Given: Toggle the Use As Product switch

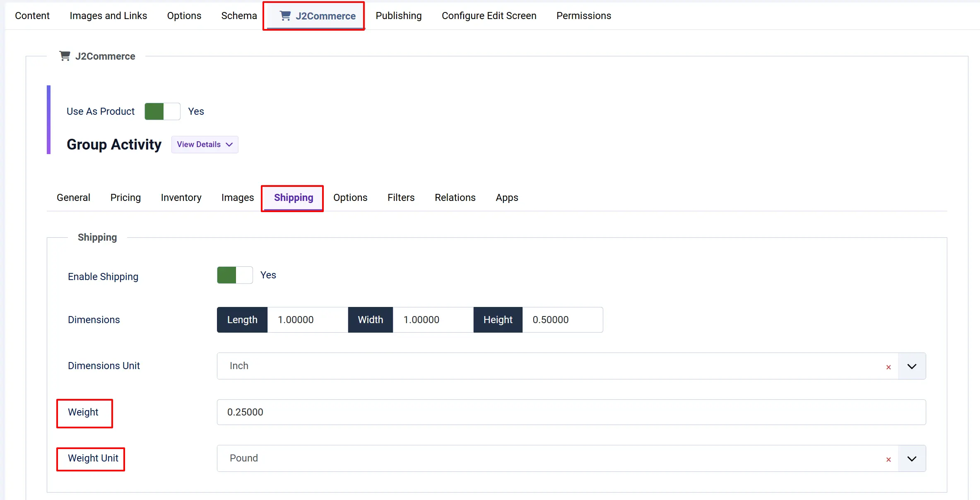Looking at the screenshot, I should click(162, 111).
